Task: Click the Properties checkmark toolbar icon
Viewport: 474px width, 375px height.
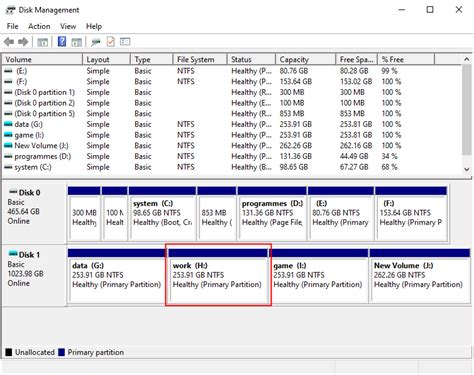Action: pos(110,42)
